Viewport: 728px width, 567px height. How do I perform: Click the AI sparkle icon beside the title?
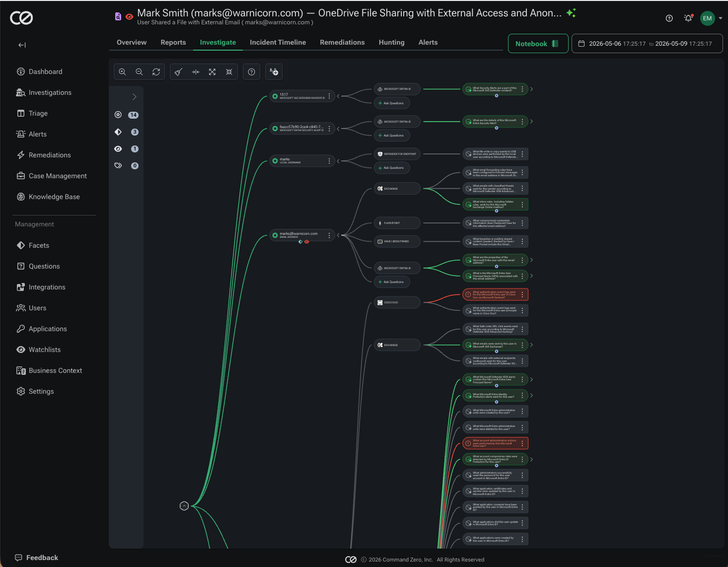point(571,13)
